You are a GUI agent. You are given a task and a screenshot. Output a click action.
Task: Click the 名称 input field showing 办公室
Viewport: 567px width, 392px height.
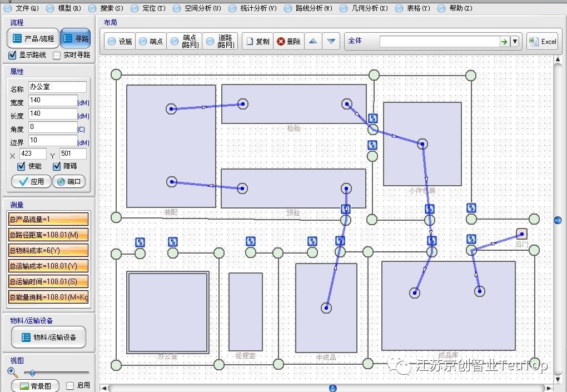pos(57,87)
